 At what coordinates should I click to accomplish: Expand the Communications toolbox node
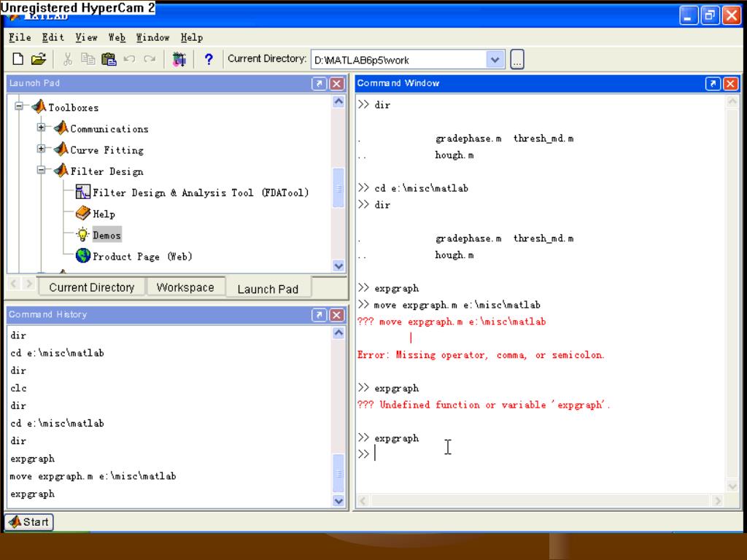(41, 128)
